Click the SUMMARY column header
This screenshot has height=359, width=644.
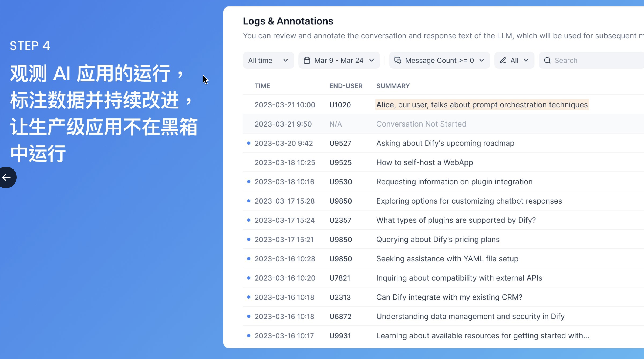(393, 86)
